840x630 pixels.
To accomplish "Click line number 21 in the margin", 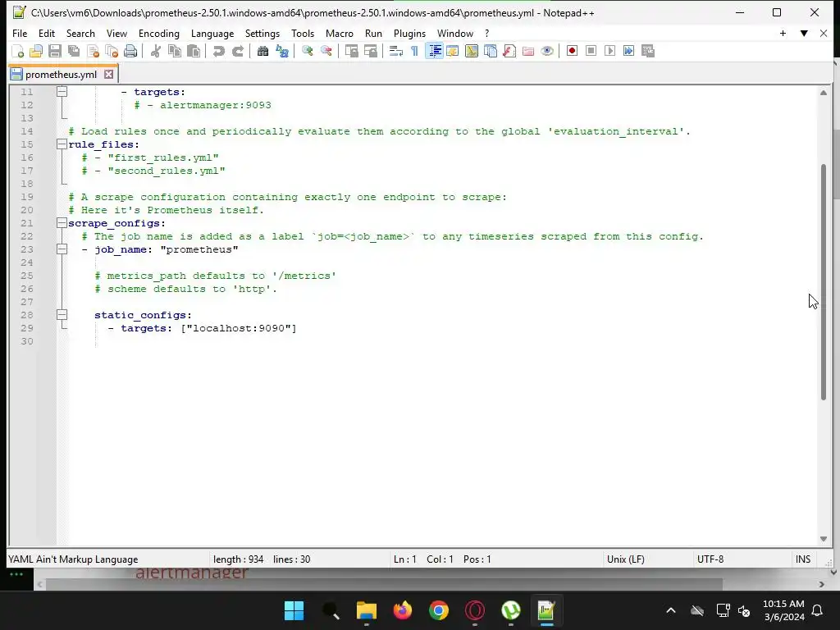I will 27,223.
